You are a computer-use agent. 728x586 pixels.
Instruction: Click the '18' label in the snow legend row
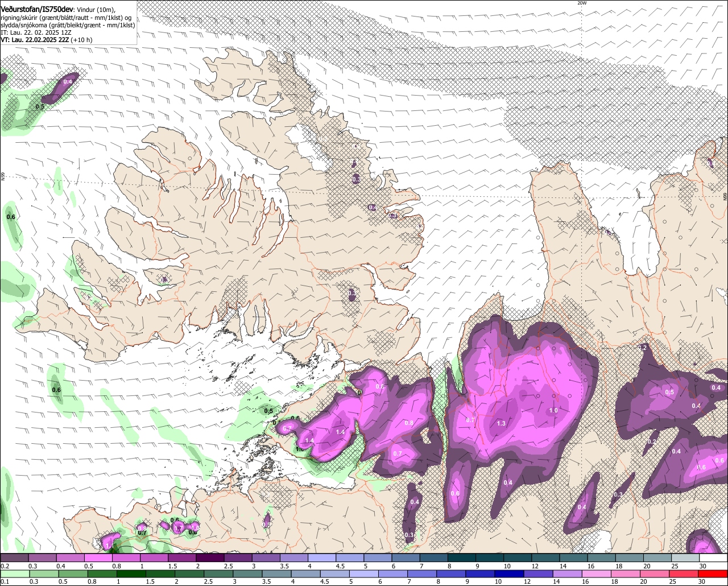(x=619, y=567)
